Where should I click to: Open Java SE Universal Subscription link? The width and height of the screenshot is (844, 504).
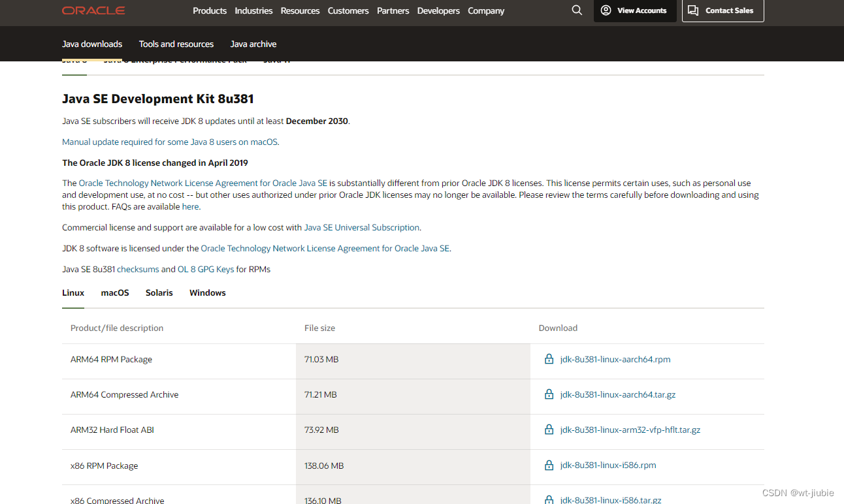[362, 227]
